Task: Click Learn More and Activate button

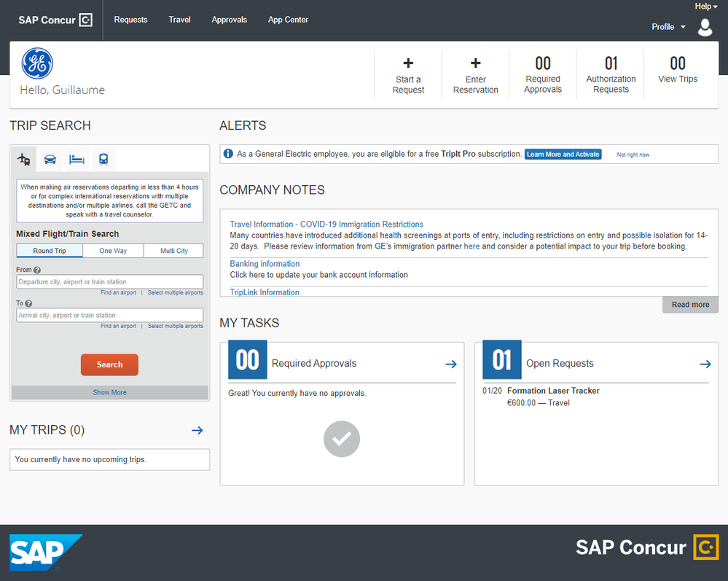Action: [x=563, y=155]
